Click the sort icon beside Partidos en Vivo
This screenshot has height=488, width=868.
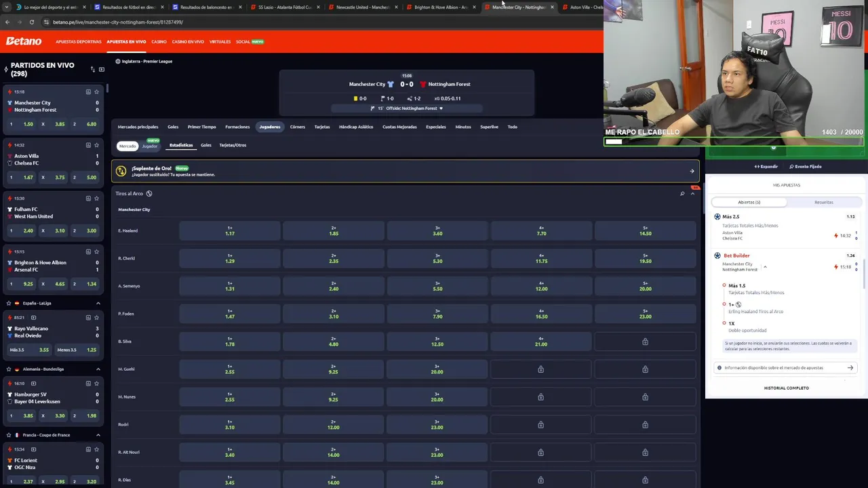coord(93,69)
